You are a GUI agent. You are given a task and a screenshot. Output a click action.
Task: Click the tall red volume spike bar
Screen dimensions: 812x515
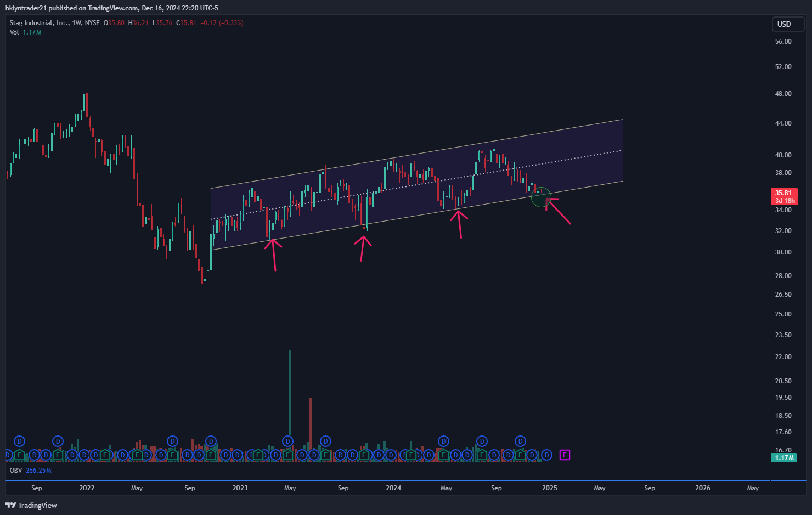[x=311, y=429]
